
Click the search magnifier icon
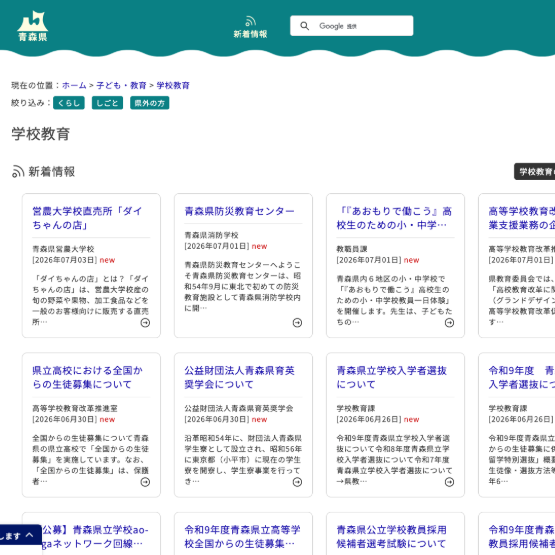(x=304, y=26)
